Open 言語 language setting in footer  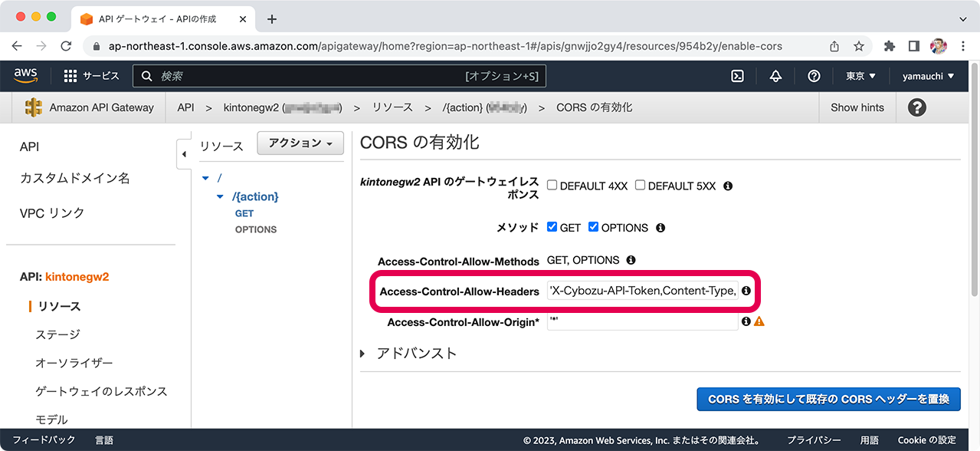(x=104, y=440)
